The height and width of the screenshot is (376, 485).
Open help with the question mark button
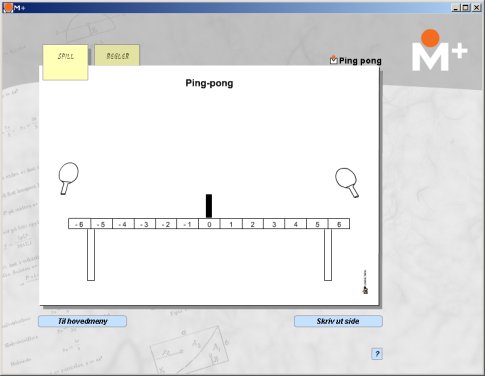pyautogui.click(x=377, y=354)
